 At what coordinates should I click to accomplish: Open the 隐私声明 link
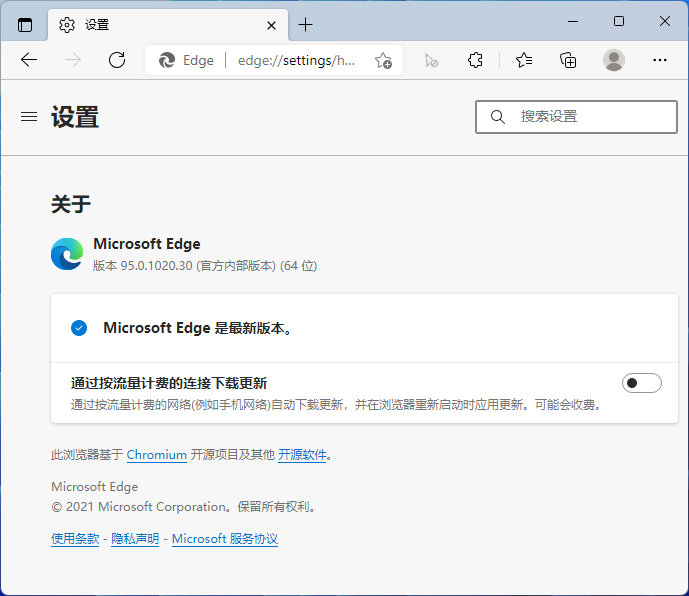coord(135,539)
